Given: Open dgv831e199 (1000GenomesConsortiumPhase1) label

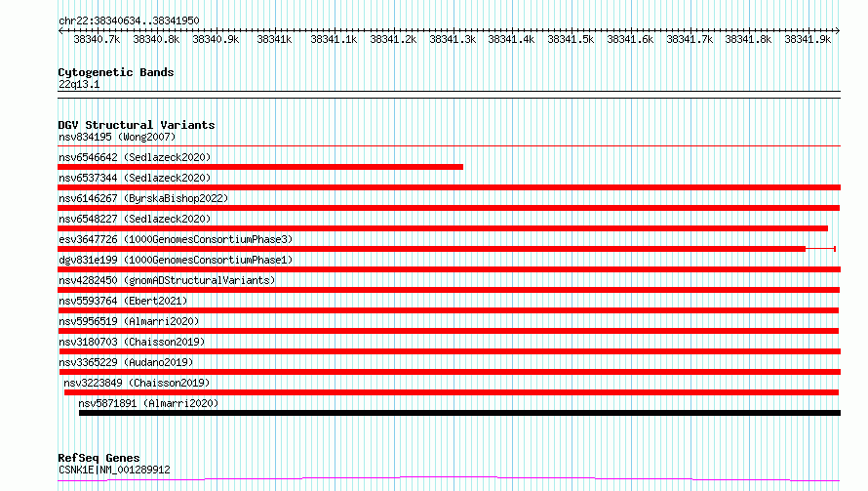Looking at the screenshot, I should (x=176, y=260).
